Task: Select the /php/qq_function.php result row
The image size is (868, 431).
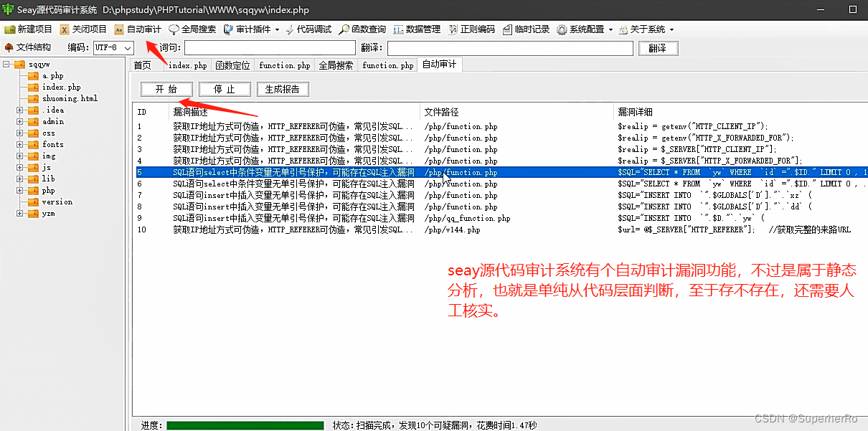Action: click(x=500, y=218)
